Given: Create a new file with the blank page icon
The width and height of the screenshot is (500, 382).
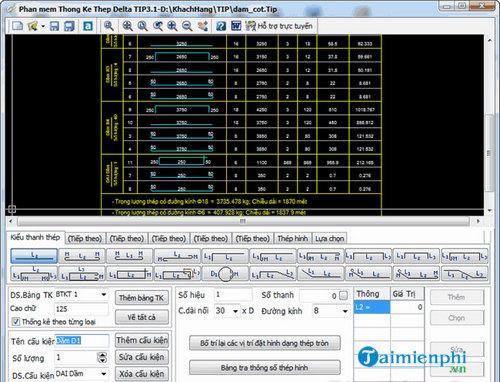Looking at the screenshot, I should click(17, 26).
